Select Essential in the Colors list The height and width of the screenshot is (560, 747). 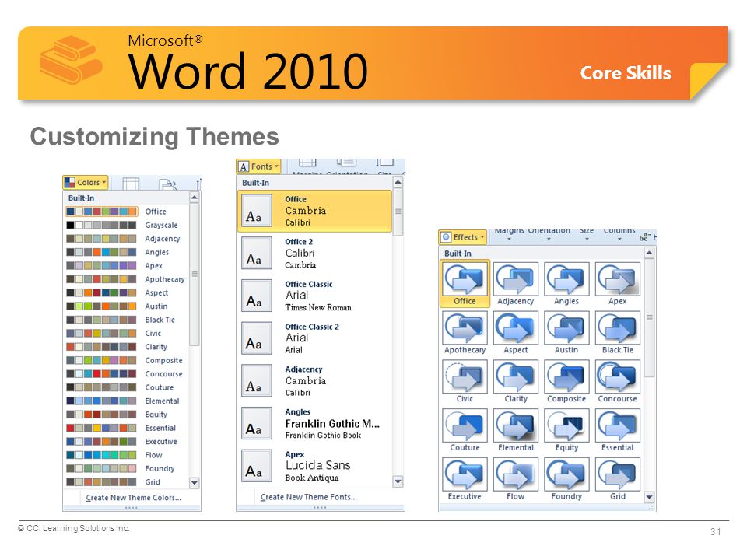(160, 428)
